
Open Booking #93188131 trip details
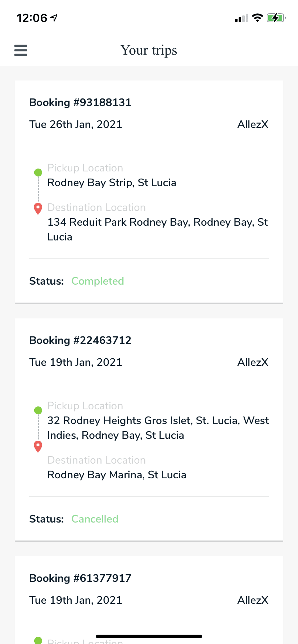[x=80, y=102]
